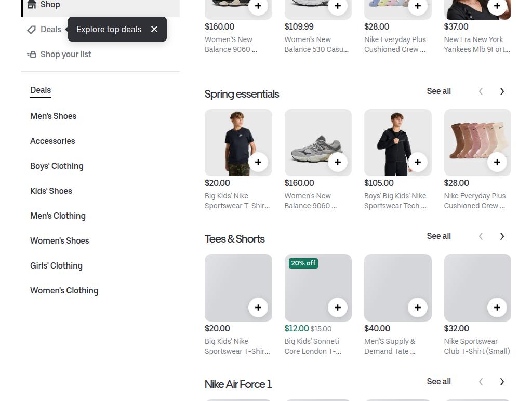
Task: Select the Women's Clothing category
Action: pyautogui.click(x=64, y=291)
